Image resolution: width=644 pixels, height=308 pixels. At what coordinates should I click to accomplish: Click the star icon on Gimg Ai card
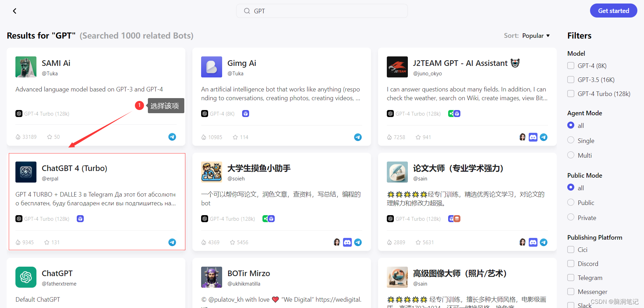pyautogui.click(x=235, y=137)
